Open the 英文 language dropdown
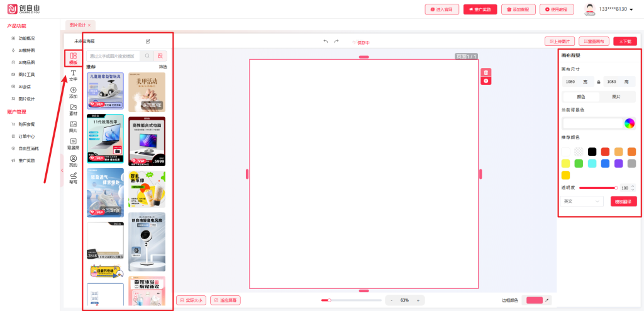The width and height of the screenshot is (644, 311). [582, 201]
